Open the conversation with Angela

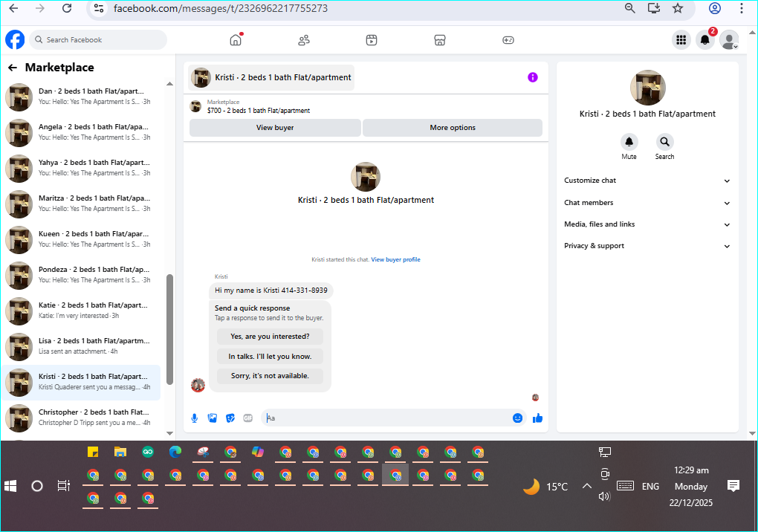81,132
